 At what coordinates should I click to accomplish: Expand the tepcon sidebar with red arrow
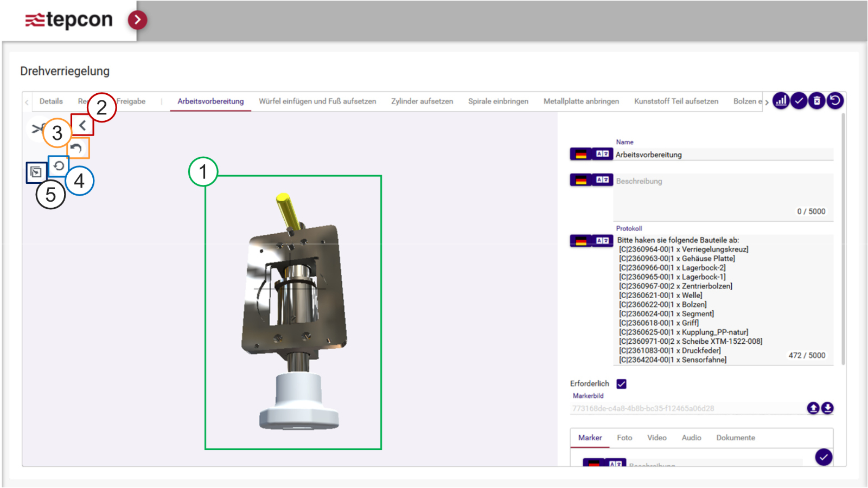(137, 20)
